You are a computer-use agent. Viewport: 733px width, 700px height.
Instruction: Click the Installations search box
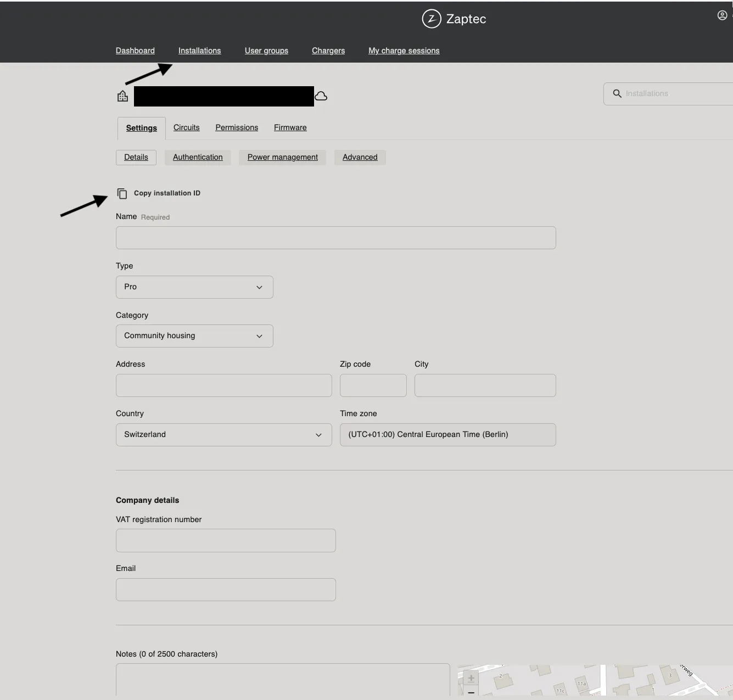click(668, 94)
